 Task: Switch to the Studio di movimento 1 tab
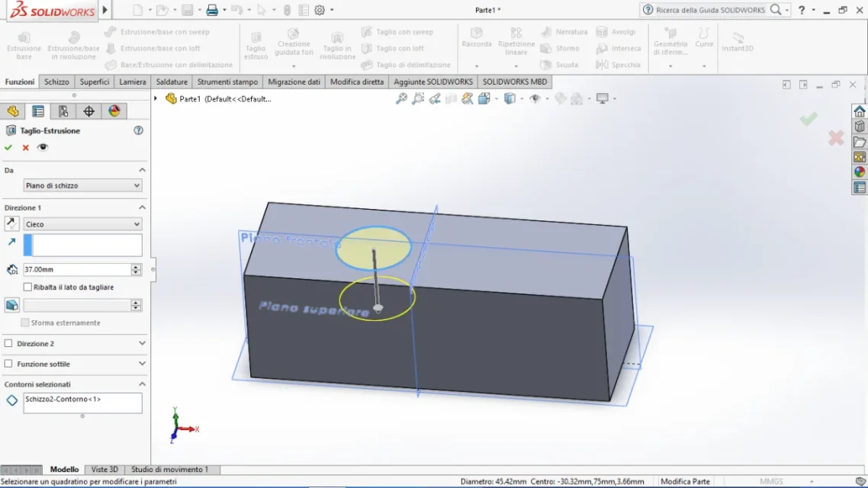(x=169, y=470)
